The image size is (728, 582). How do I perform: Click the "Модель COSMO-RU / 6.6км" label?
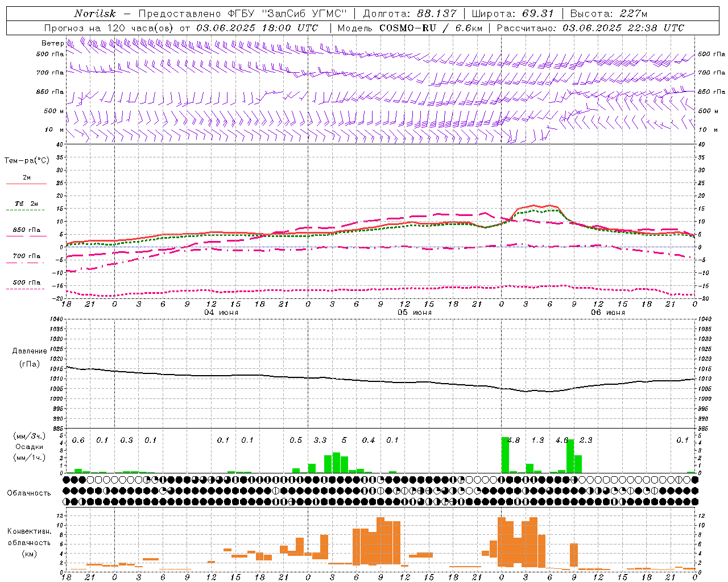coord(410,28)
